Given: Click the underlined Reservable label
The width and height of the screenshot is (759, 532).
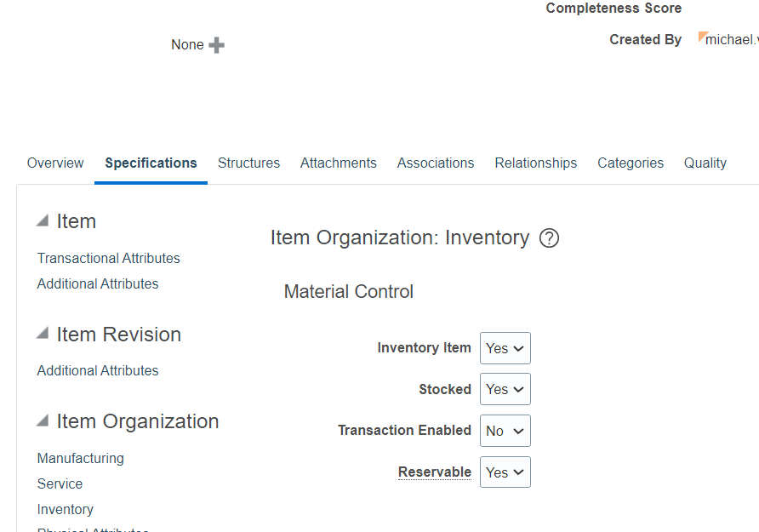Looking at the screenshot, I should [435, 472].
